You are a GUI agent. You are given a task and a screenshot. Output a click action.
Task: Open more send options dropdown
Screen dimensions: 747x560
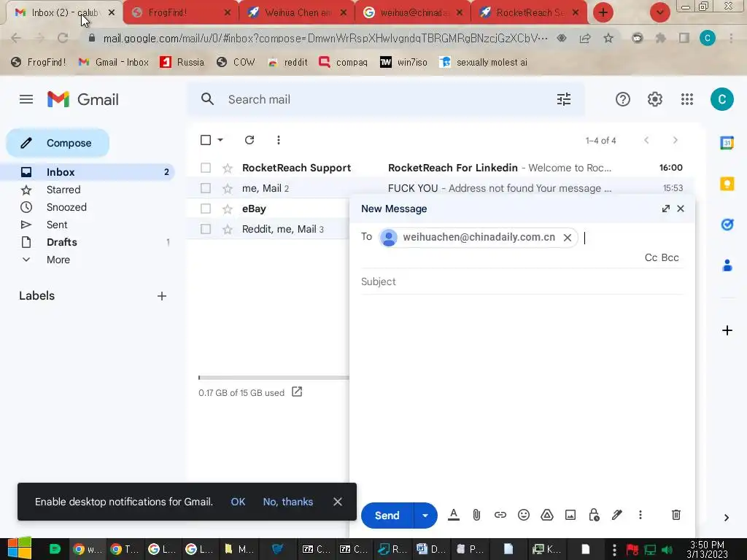tap(425, 516)
